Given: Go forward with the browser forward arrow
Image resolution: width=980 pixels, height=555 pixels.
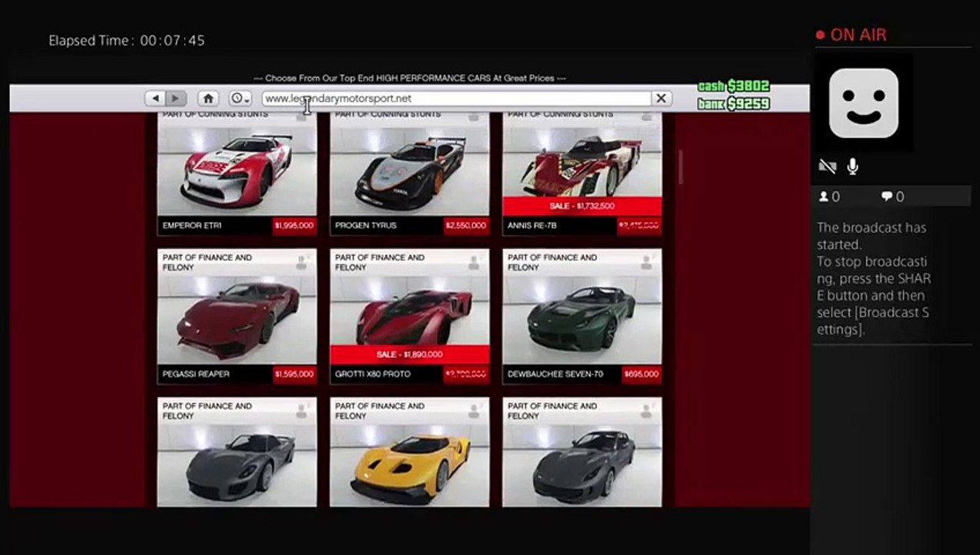Looking at the screenshot, I should click(176, 99).
